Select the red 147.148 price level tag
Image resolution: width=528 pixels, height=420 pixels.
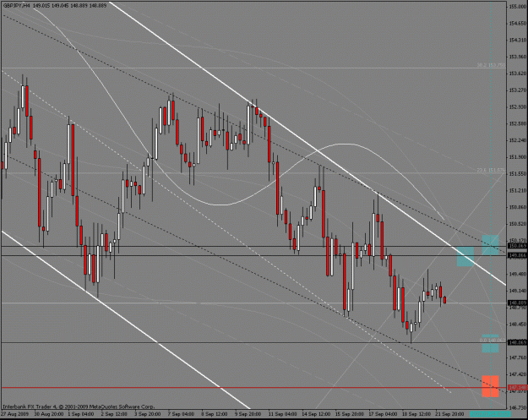pos(518,387)
